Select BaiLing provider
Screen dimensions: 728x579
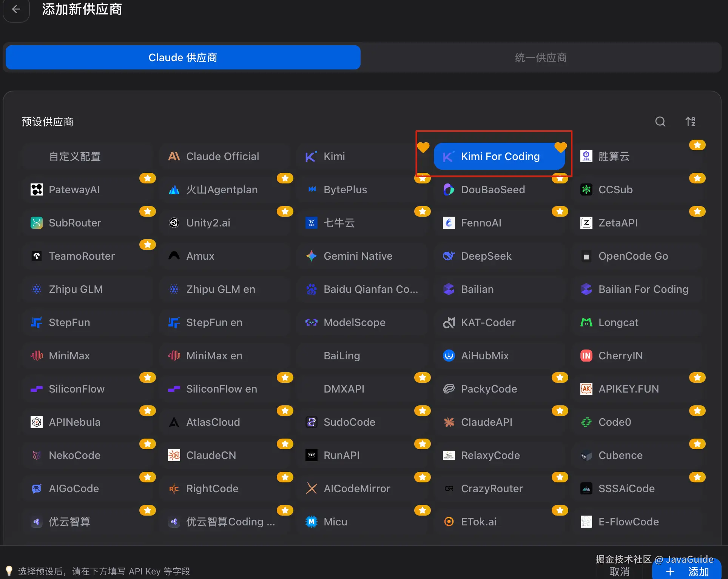362,356
